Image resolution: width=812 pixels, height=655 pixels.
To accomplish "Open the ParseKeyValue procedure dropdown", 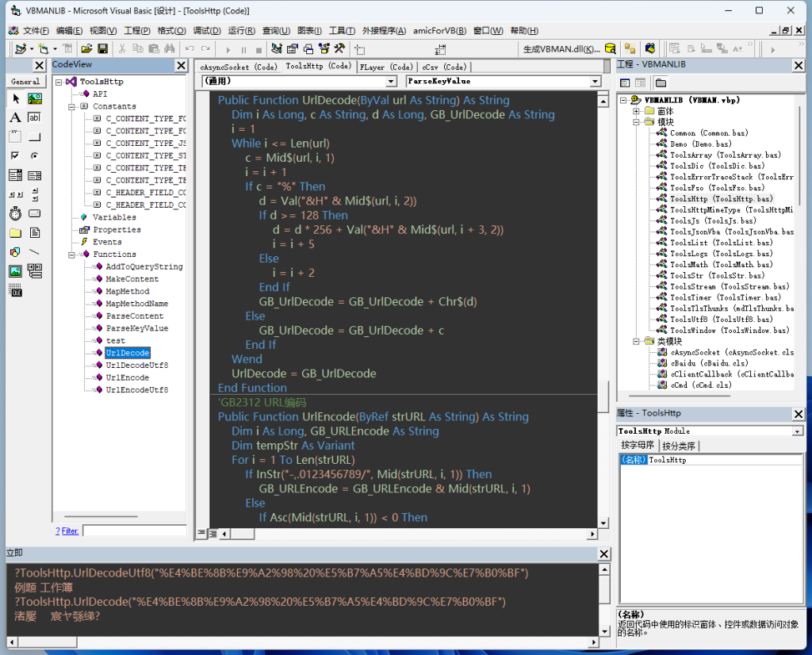I will coord(596,82).
